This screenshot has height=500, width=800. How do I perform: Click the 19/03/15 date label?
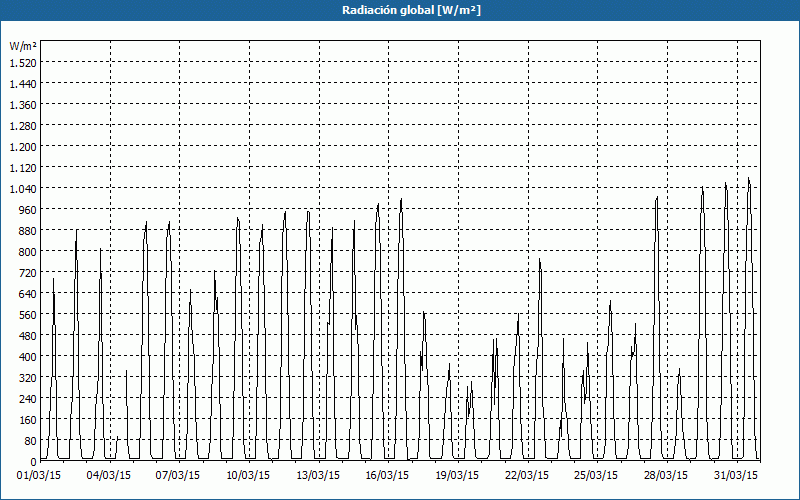457,476
